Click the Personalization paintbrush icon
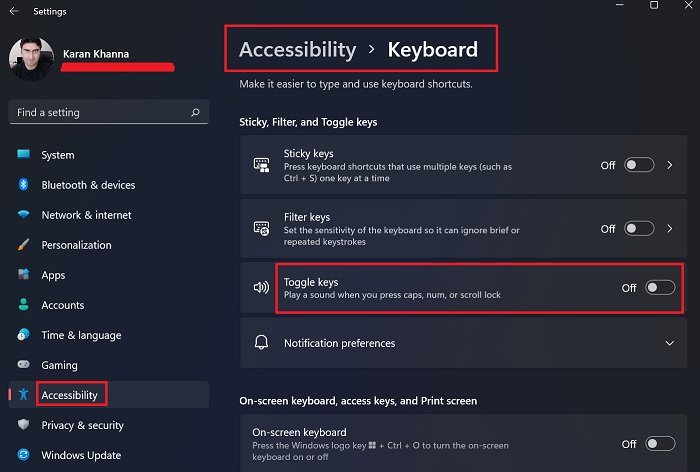This screenshot has height=472, width=700. (24, 245)
